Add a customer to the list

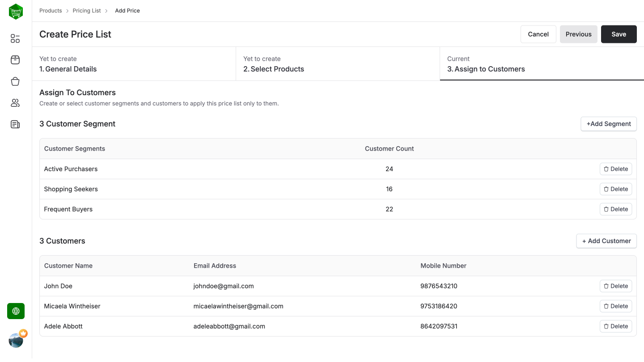click(x=606, y=241)
